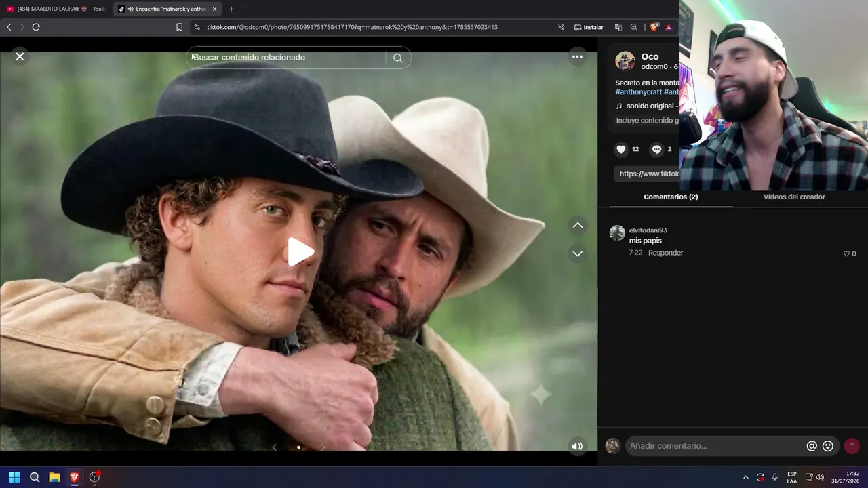Open ESP LAA language switcher

coord(792,477)
